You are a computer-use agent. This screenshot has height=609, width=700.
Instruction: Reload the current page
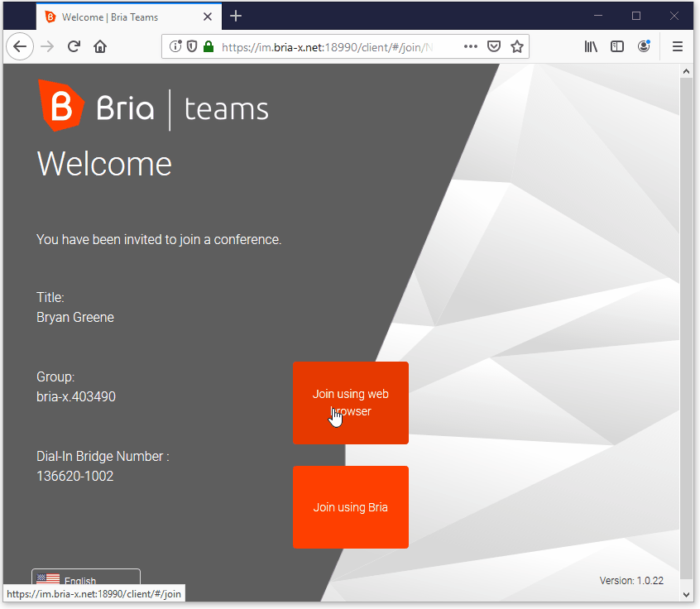point(74,46)
